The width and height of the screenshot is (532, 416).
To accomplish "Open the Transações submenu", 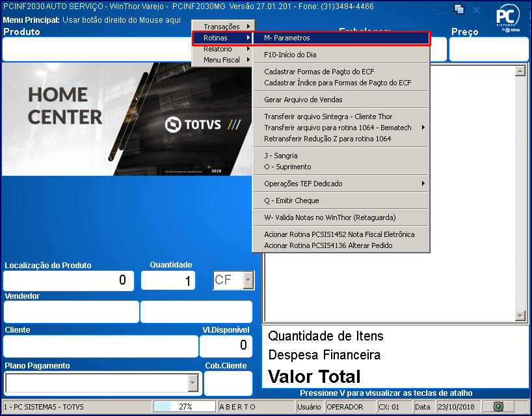I will point(222,27).
